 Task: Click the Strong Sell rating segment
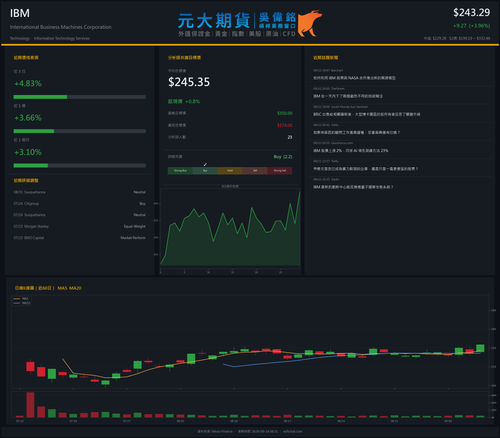(280, 171)
